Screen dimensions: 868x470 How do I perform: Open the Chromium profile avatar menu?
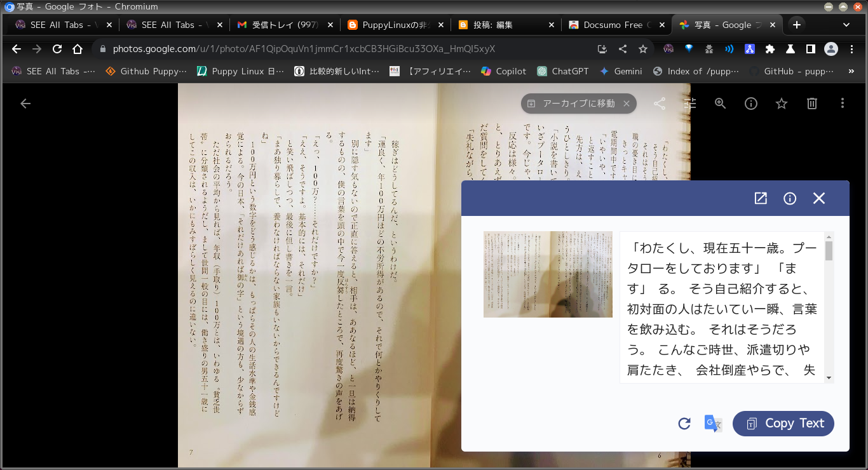point(831,49)
